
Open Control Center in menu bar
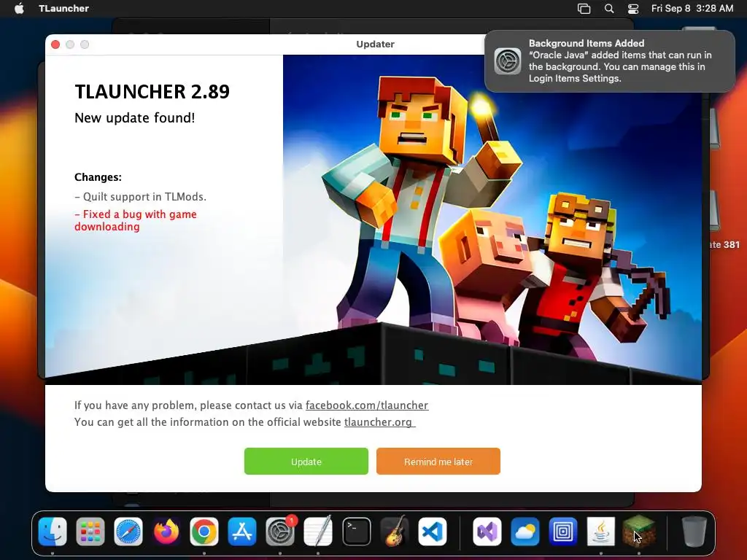(x=632, y=9)
